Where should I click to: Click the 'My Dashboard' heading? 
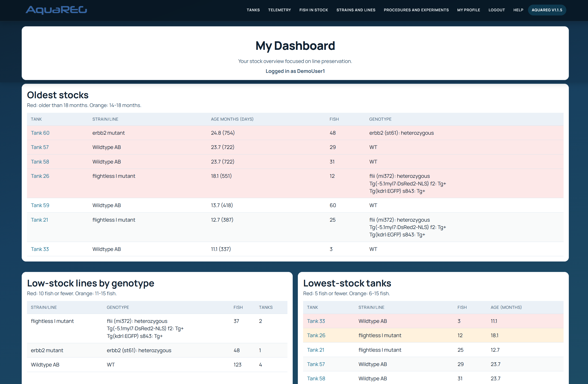click(295, 46)
